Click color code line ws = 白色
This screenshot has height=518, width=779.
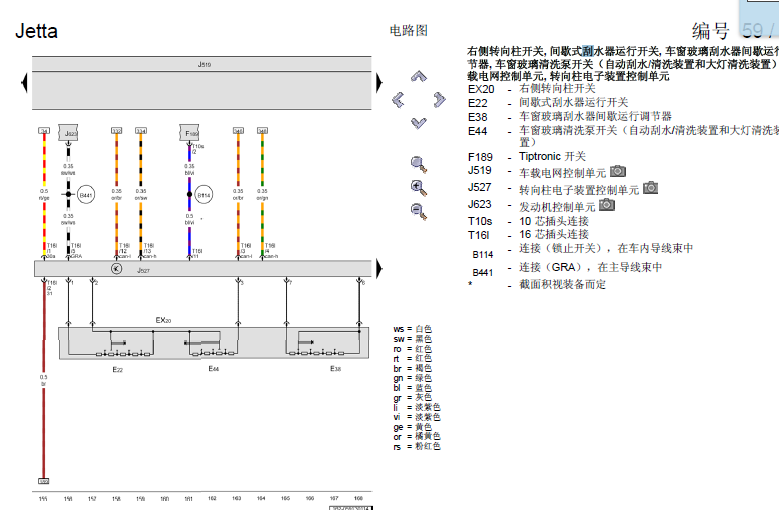[x=412, y=329]
